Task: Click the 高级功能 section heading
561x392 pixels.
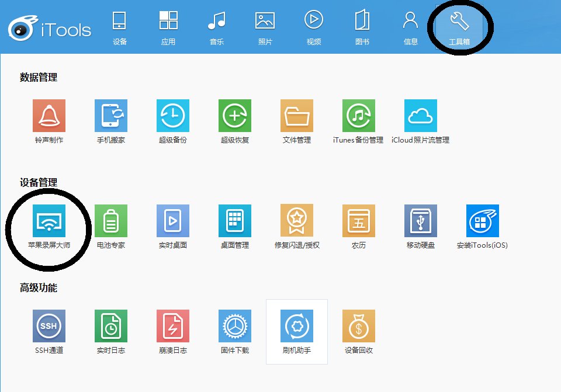Action: click(x=39, y=287)
